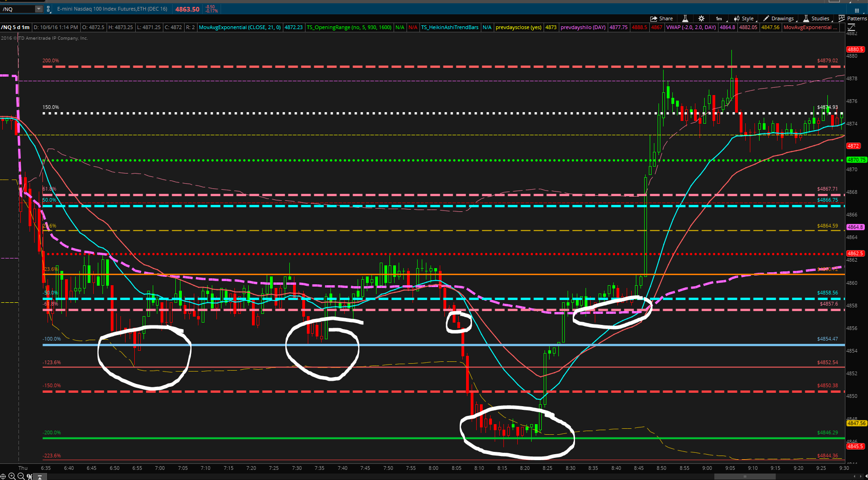Screen dimensions: 868x480
Task: Click the '$4879.02' Fibonacci price label
Action: click(x=827, y=60)
